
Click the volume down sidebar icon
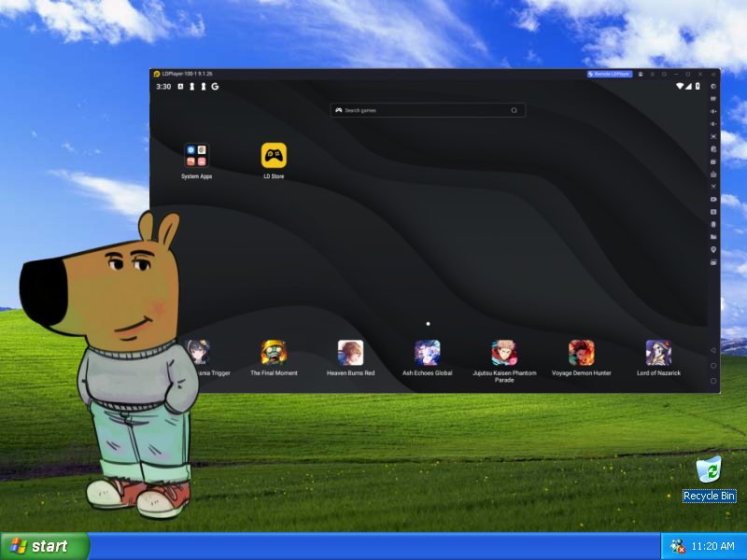point(713,124)
